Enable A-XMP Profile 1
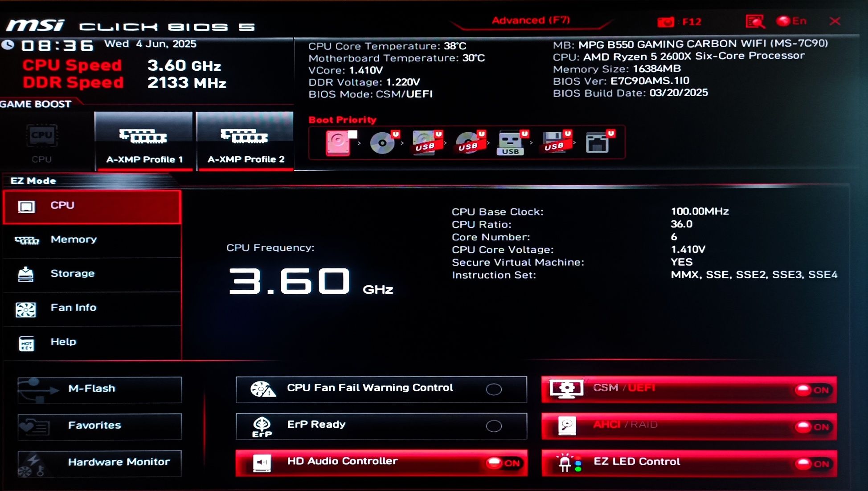 tap(144, 141)
